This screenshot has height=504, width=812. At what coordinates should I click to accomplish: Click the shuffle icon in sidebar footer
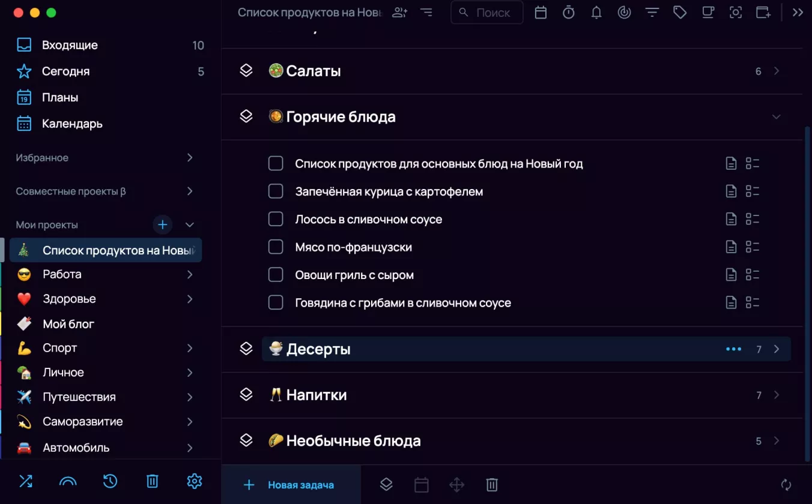click(x=26, y=481)
